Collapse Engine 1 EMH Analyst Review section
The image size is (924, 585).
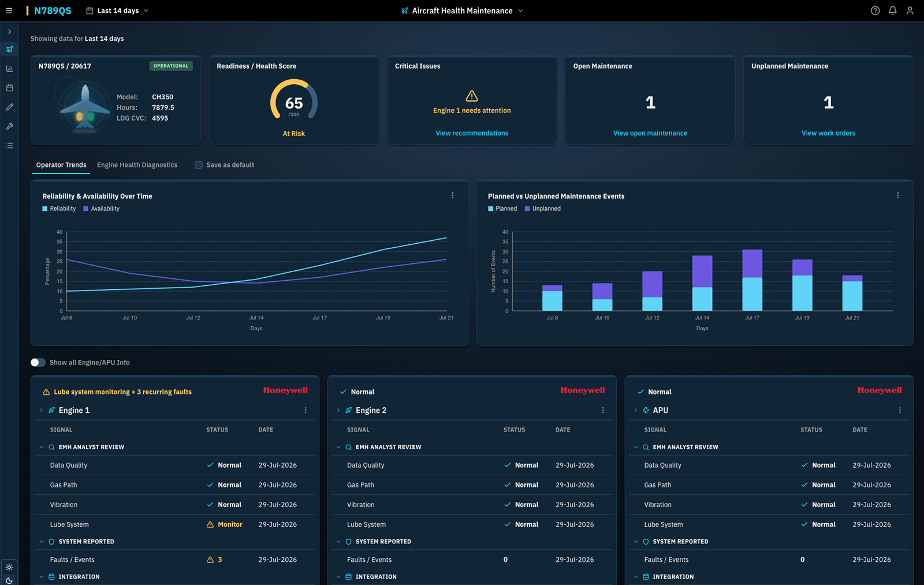pos(42,447)
